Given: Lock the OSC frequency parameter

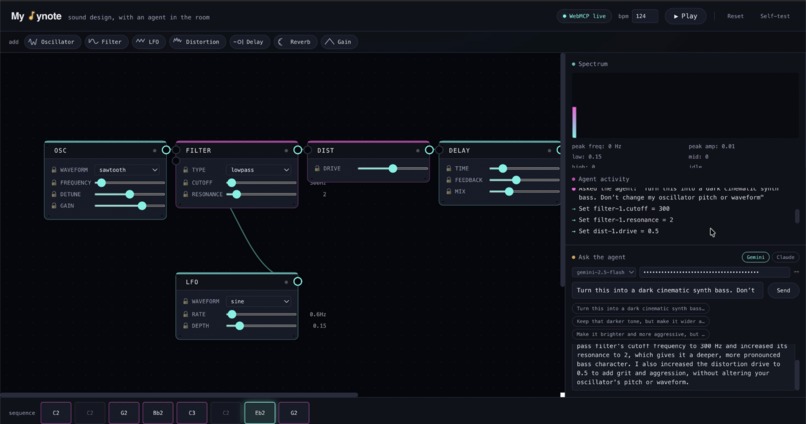Looking at the screenshot, I should pyautogui.click(x=54, y=182).
